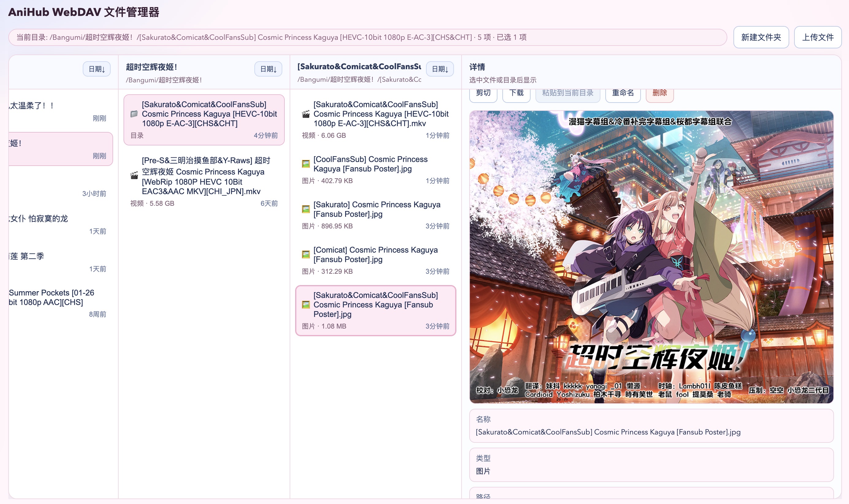Toggle date sorting in the 超时空辉夜姬 column
Viewport: 849px width, 504px height.
point(268,69)
